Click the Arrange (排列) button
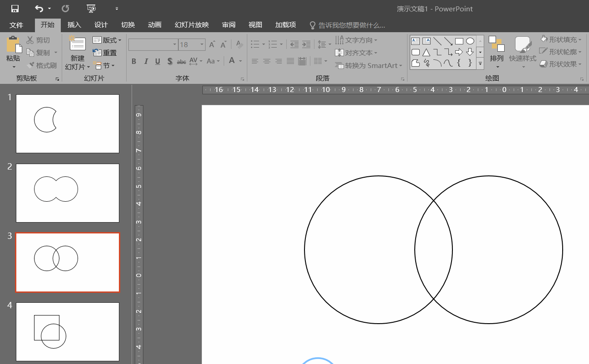 [497, 51]
